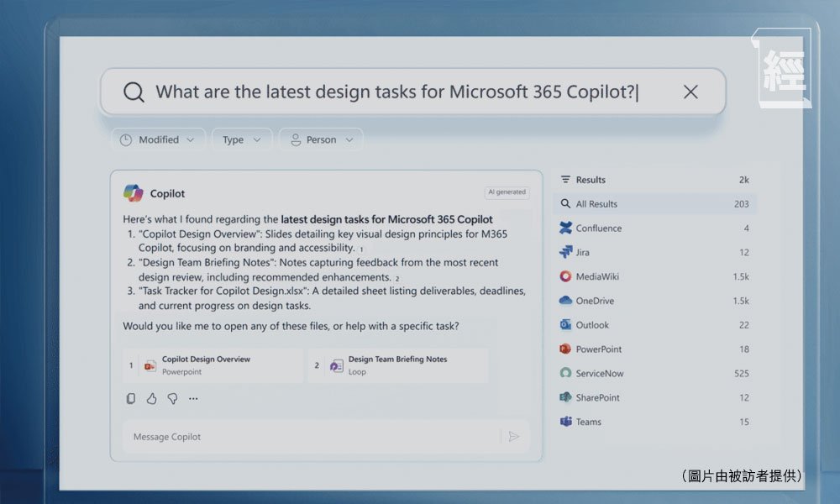Give the response a thumbs down
840x504 pixels.
point(172,398)
